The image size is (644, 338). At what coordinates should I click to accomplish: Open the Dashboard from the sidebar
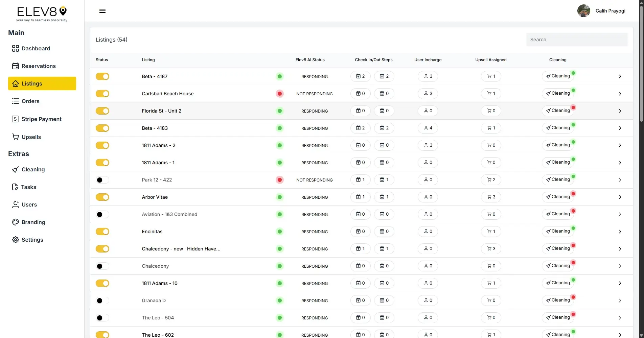click(35, 48)
